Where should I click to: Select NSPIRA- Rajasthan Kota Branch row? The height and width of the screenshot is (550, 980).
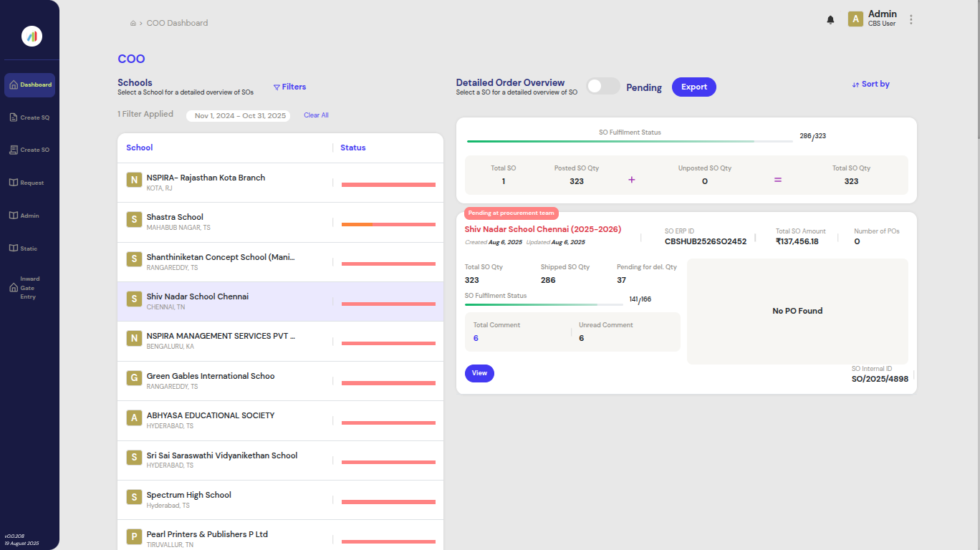(280, 183)
